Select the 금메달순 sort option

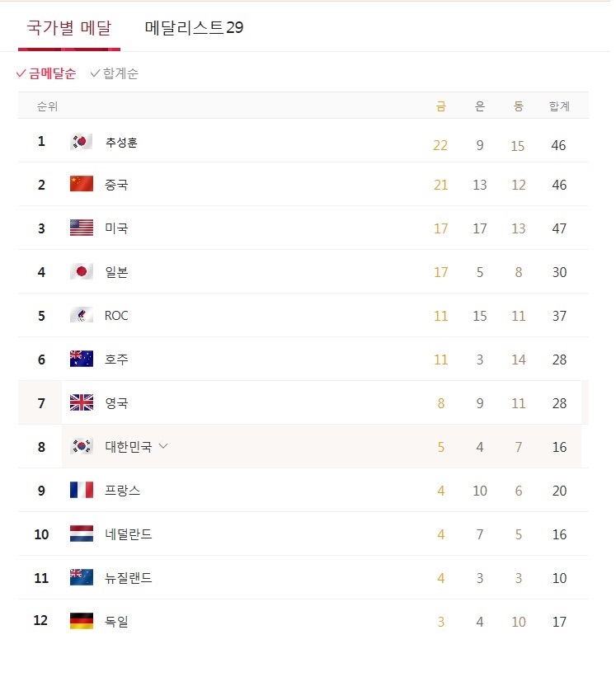click(46, 74)
